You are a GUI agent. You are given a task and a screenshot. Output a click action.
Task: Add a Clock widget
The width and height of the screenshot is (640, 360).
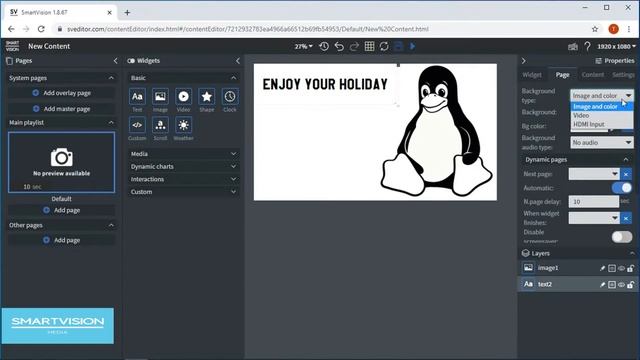pos(230,97)
